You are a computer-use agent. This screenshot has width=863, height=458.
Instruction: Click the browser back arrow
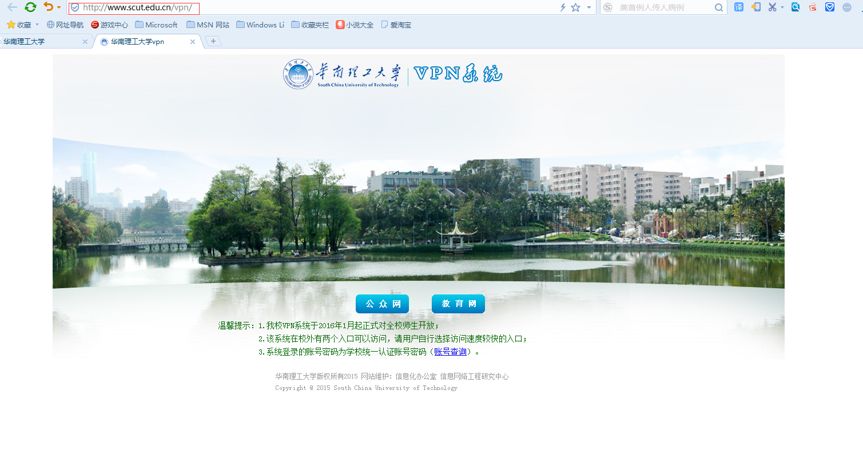(x=12, y=7)
